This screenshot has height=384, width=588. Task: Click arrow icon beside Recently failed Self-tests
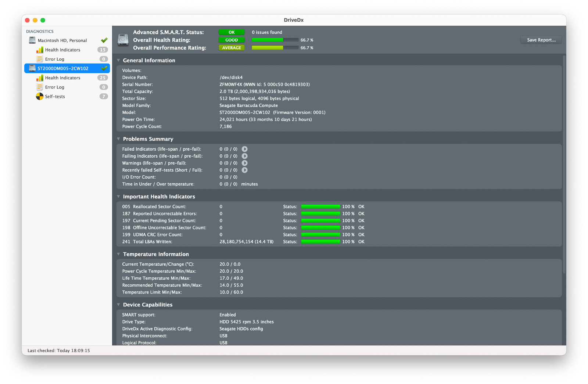244,170
